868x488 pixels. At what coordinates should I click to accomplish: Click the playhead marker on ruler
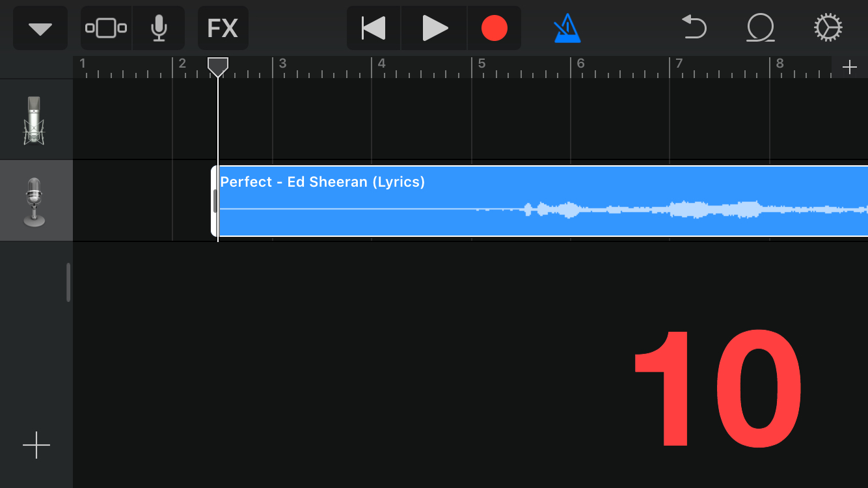point(217,67)
